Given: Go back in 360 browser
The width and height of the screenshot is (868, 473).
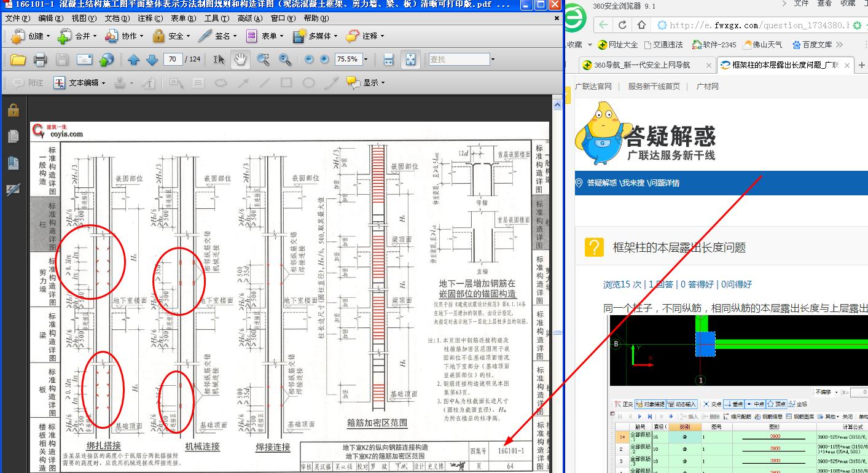Looking at the screenshot, I should pos(604,25).
